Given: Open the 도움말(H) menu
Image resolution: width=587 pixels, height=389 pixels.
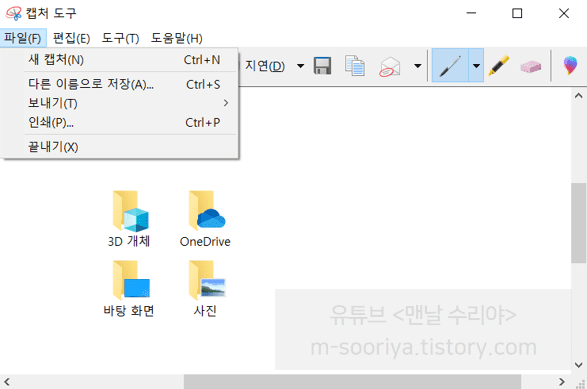Looking at the screenshot, I should 177,38.
